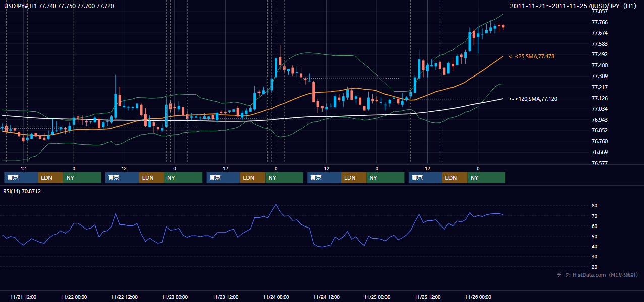Click the 120 SMA 77.120 label
The image size is (644, 302).
tap(533, 99)
